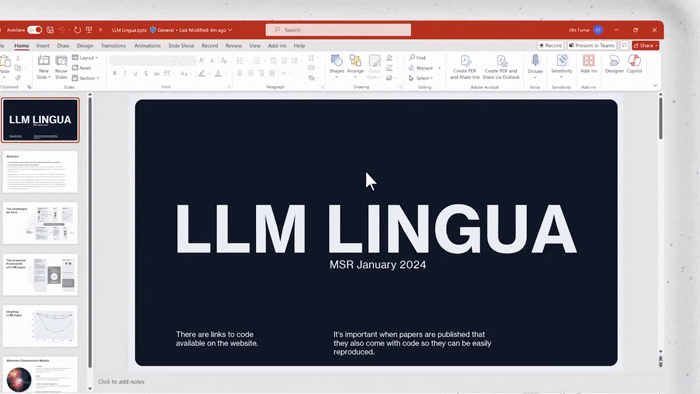This screenshot has width=700, height=394.
Task: Toggle text Shadow formatting
Action: click(146, 73)
